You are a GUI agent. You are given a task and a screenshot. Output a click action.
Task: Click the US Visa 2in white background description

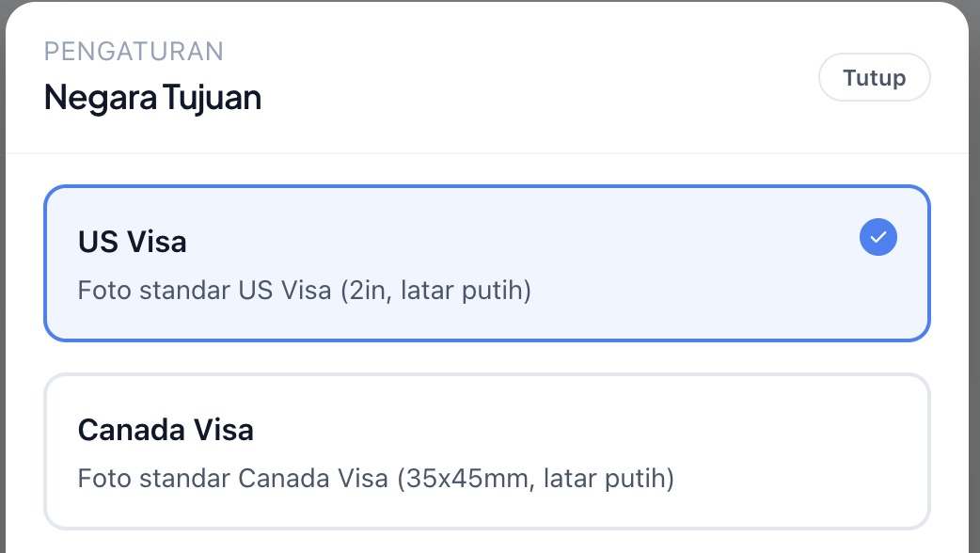(305, 291)
